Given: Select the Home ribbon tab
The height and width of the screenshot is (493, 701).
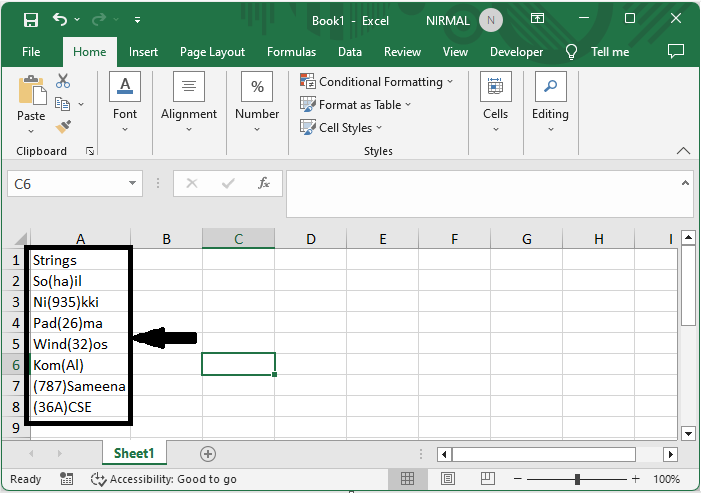Looking at the screenshot, I should tap(89, 52).
